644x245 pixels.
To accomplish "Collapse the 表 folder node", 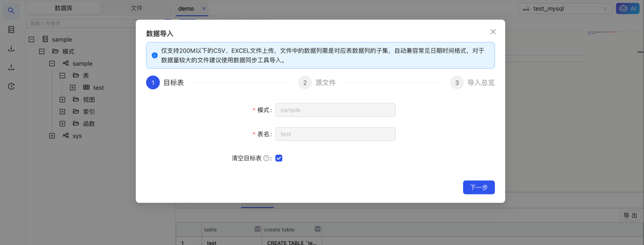I will (x=62, y=76).
